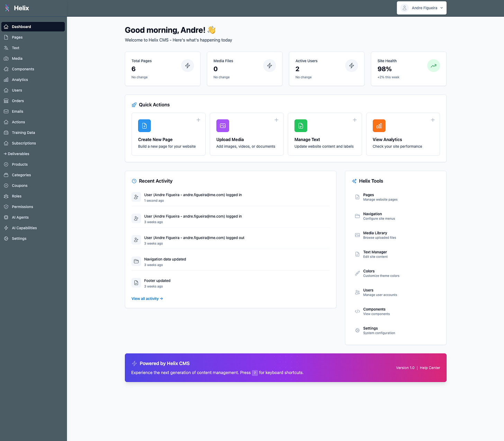Open the View Analytics quick action
The image size is (504, 441).
pos(403,134)
